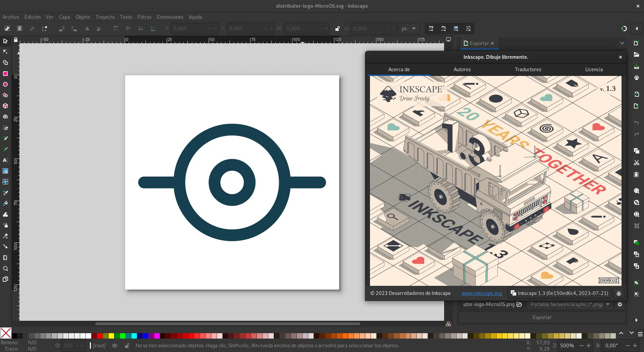Image resolution: width=644 pixels, height=352 pixels.
Task: Click the Cut scissors icon
Action: 637,163
